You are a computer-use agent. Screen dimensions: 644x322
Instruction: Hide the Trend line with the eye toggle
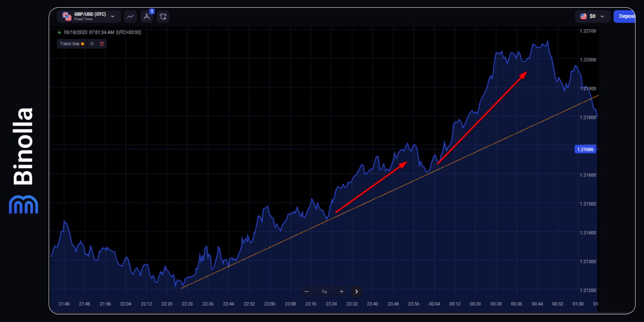pyautogui.click(x=92, y=44)
